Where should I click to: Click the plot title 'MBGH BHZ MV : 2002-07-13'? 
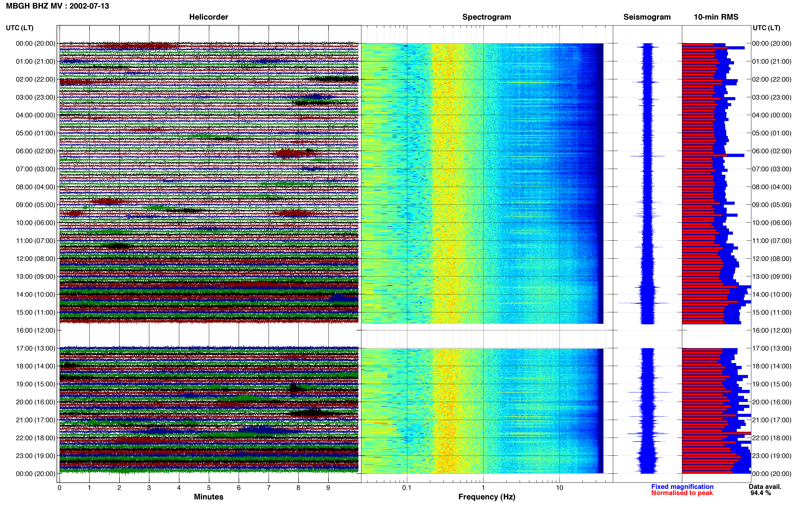point(57,6)
